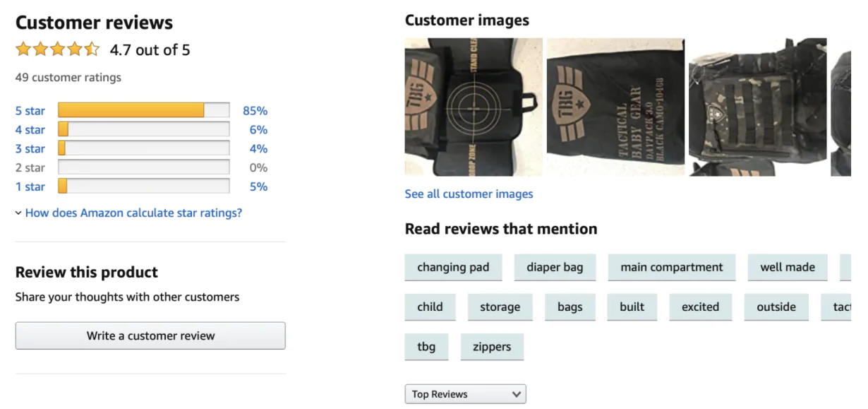
Task: Click Write a customer review button
Action: click(150, 336)
